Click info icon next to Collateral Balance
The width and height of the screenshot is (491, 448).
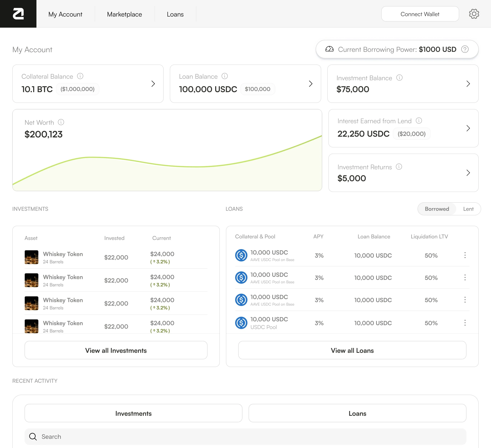tap(80, 76)
